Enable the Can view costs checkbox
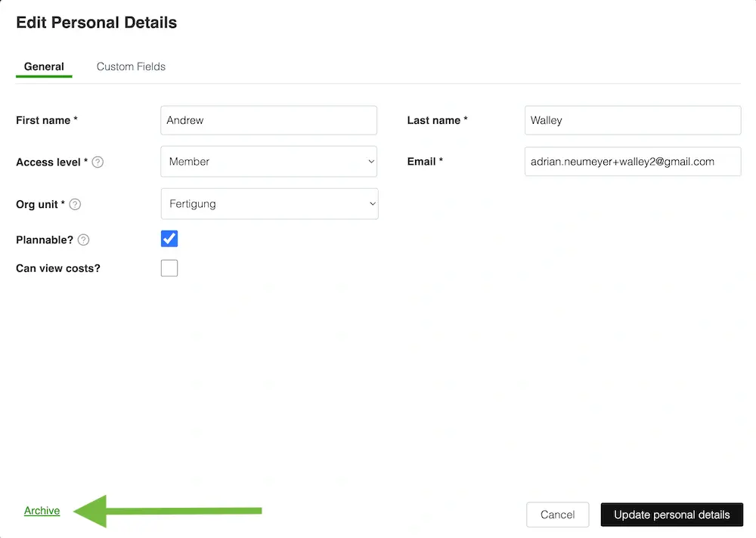The image size is (756, 538). coord(169,267)
